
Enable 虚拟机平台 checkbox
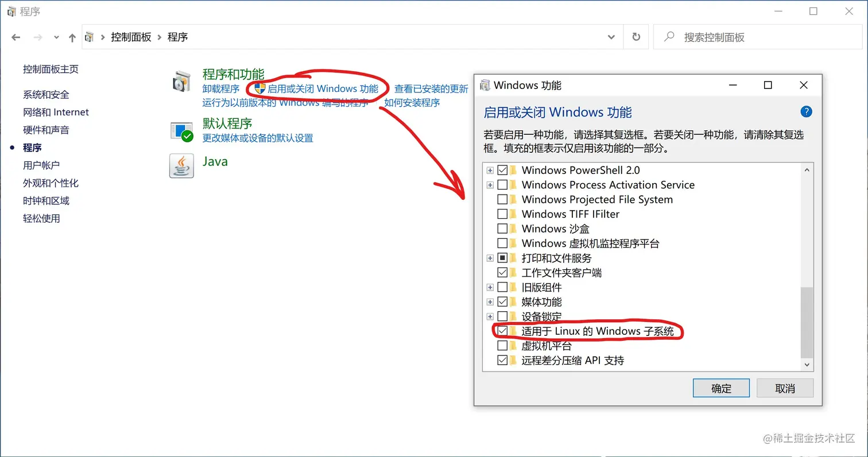502,346
